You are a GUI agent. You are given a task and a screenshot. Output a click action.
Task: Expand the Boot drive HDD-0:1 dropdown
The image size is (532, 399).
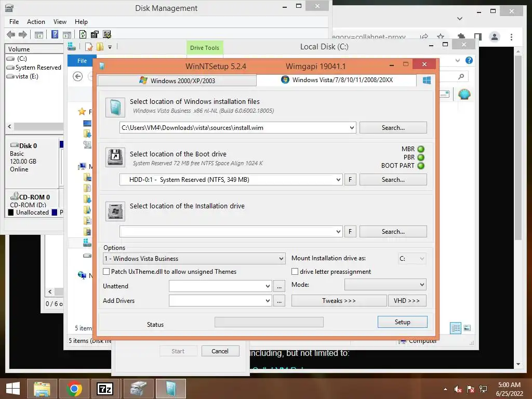[x=338, y=179]
